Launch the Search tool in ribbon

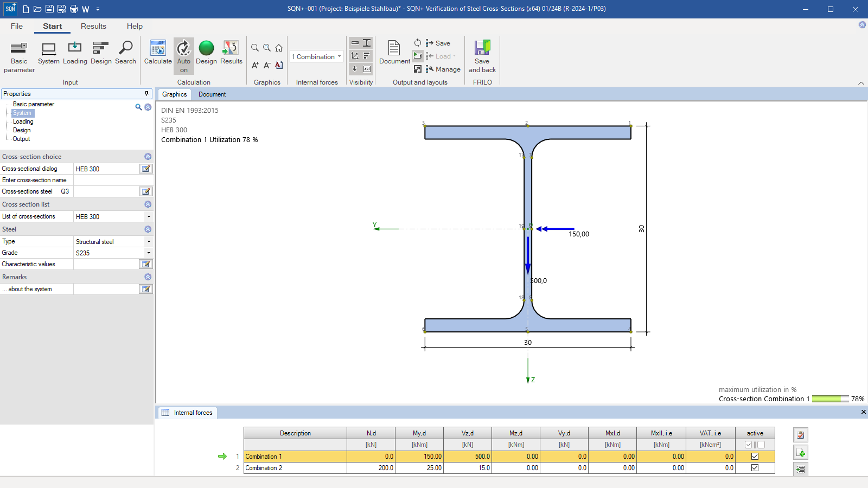(x=125, y=53)
